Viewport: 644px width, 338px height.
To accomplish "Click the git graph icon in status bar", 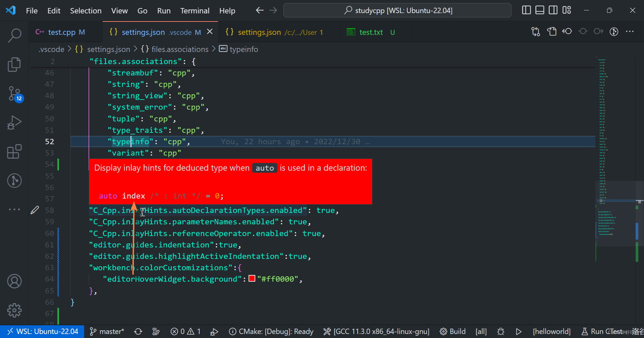I will pyautogui.click(x=156, y=332).
